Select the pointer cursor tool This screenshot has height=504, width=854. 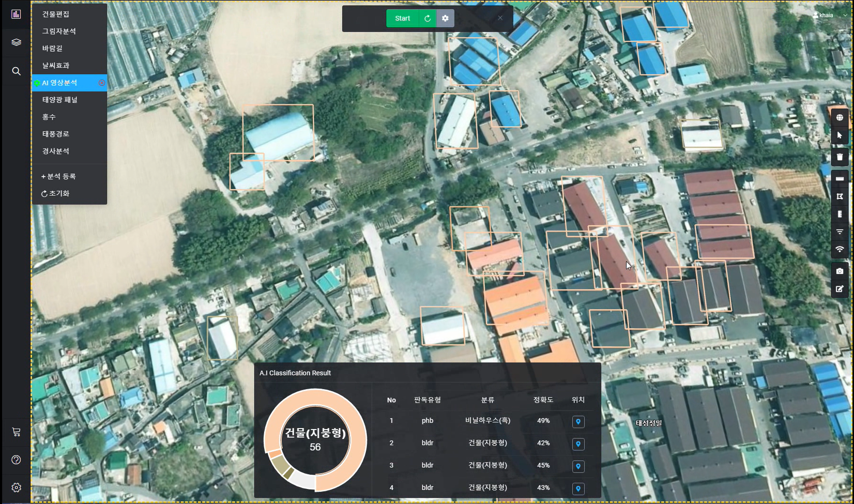[840, 135]
